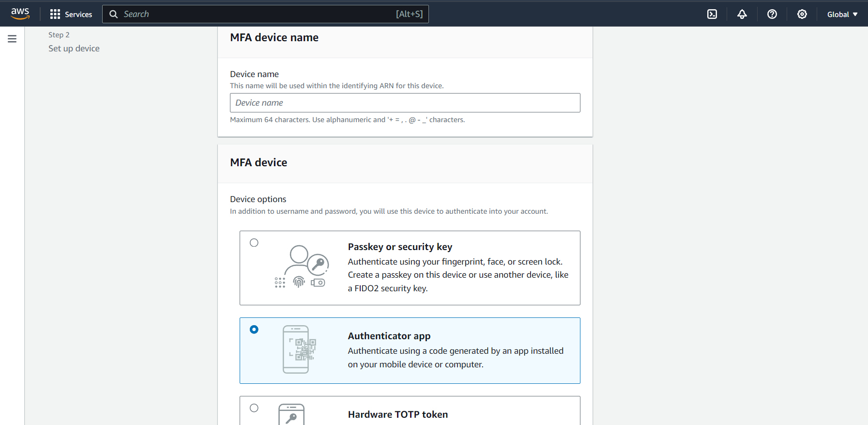Image resolution: width=868 pixels, height=425 pixels.
Task: Select Hardware TOTP token radio button
Action: coord(254,408)
